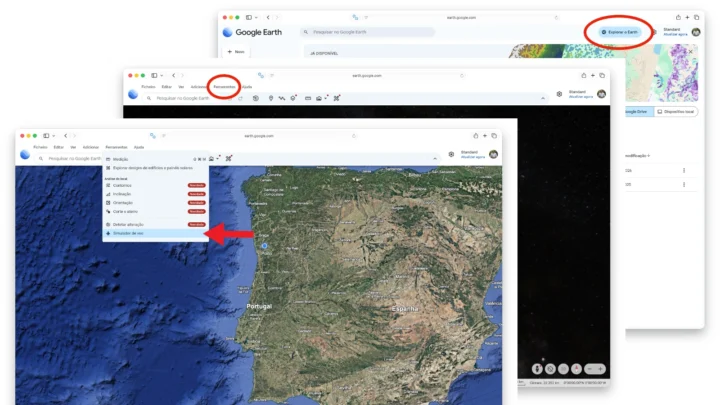Click the add placemark pin icon, middle window

pyautogui.click(x=271, y=98)
